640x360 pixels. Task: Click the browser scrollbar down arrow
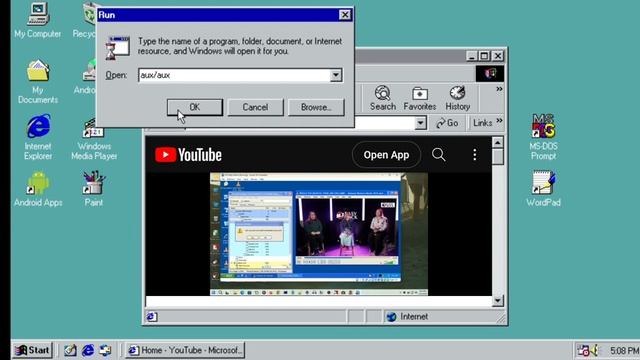[x=498, y=301]
